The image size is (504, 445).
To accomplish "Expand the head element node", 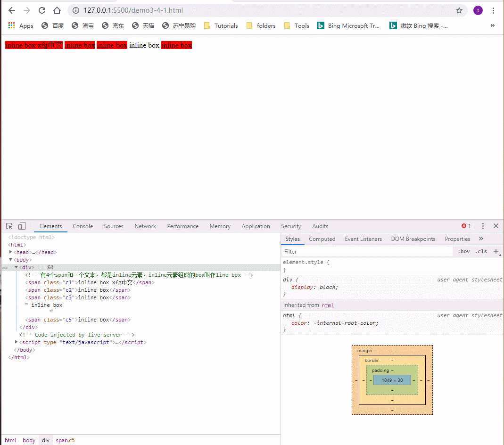I will (10, 252).
